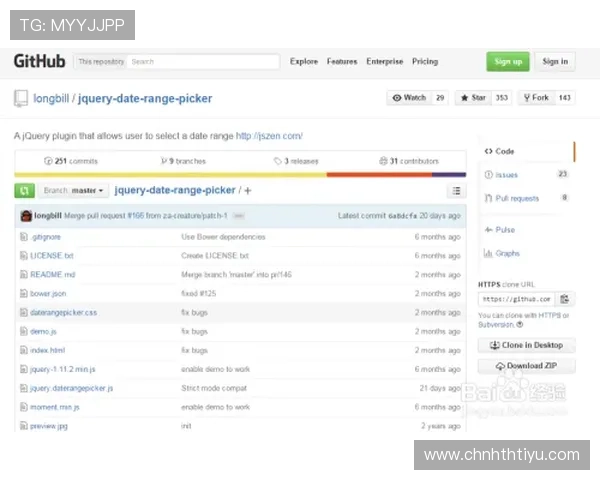Image resolution: width=600 pixels, height=480 pixels.
Task: Add new file with plus link
Action: (x=248, y=190)
